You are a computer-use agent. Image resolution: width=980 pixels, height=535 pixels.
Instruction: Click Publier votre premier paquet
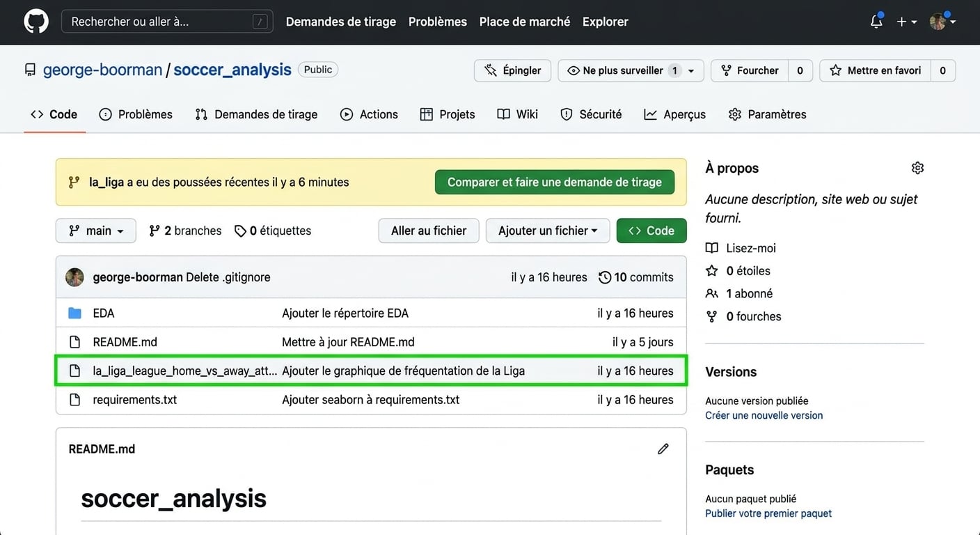pos(768,513)
